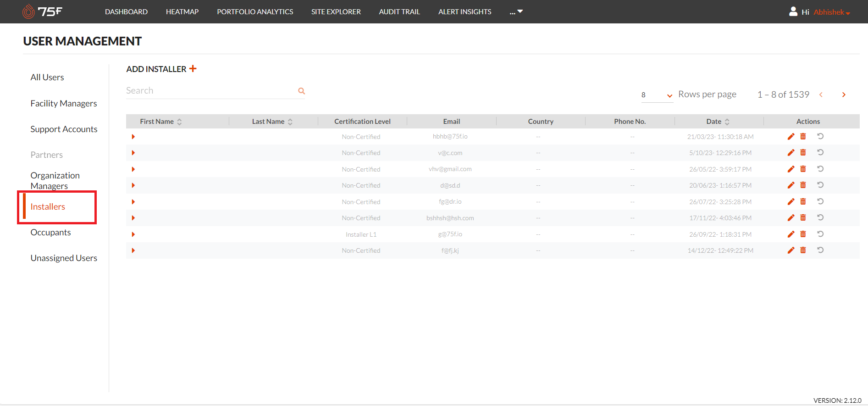Delete the f@fj.kj installer
Image resolution: width=868 pixels, height=406 pixels.
click(803, 250)
